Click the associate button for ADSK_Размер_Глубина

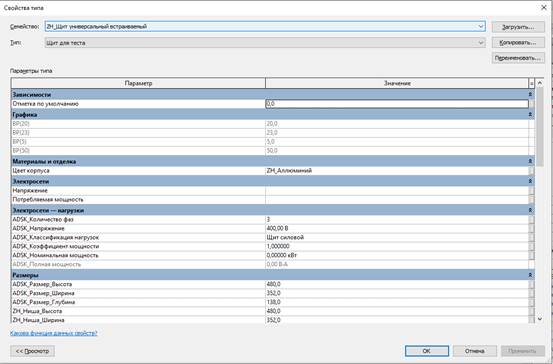[x=531, y=302]
